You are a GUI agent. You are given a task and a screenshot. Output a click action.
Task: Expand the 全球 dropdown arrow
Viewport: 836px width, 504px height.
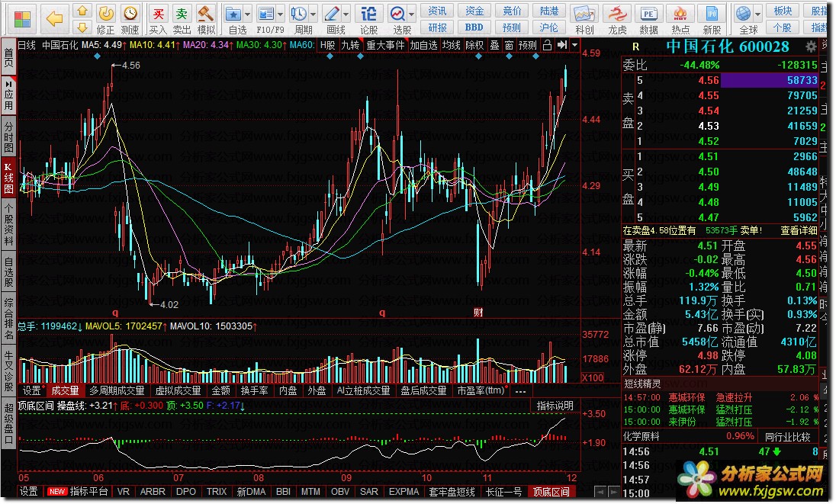pyautogui.click(x=757, y=14)
